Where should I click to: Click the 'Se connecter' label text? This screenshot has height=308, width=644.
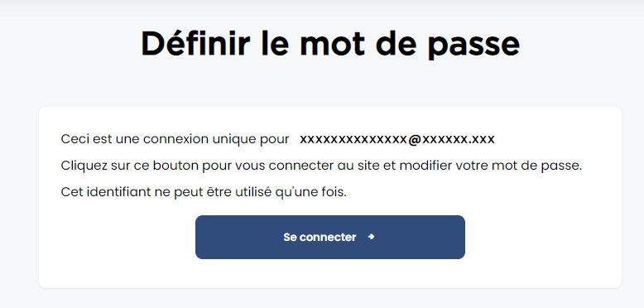pos(320,237)
